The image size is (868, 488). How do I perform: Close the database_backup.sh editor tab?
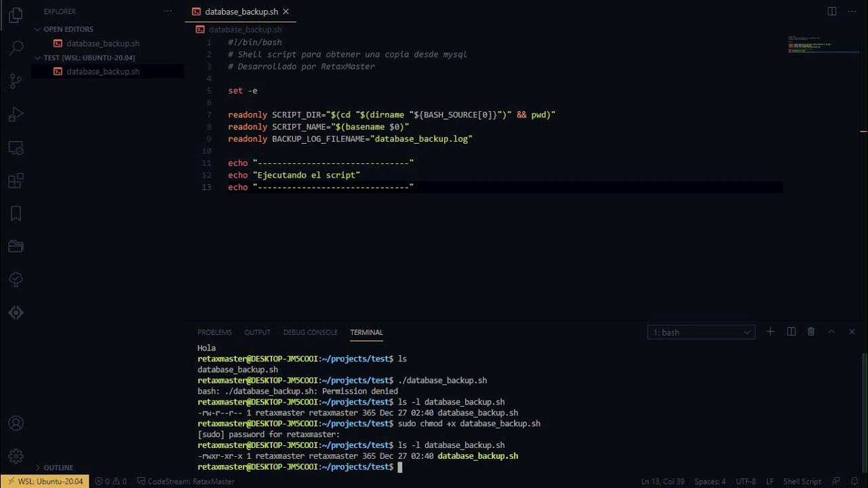[x=285, y=12]
